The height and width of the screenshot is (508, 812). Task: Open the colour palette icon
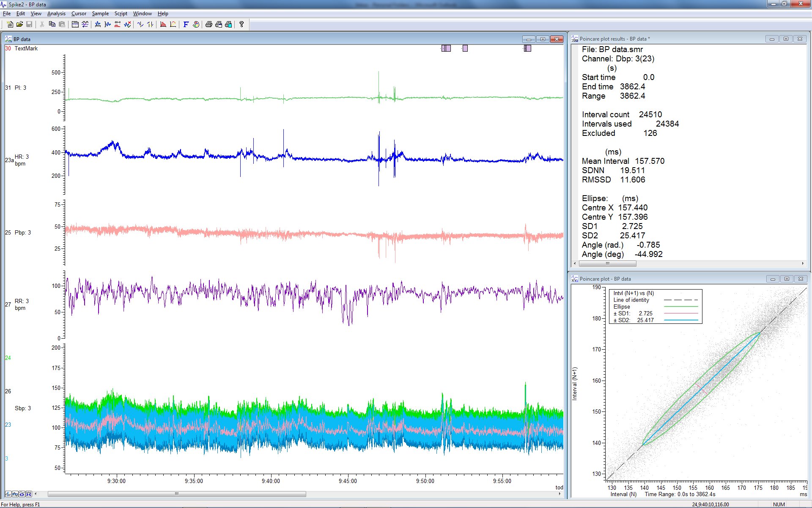click(x=195, y=24)
